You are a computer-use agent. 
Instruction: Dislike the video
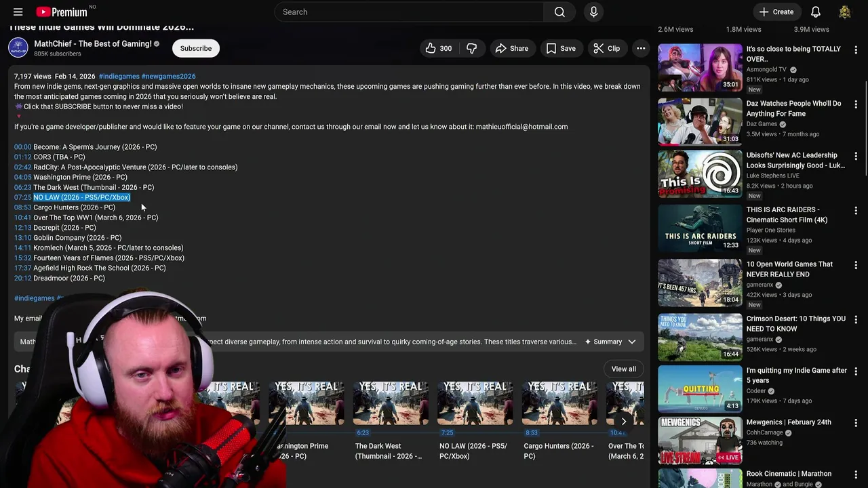tap(472, 48)
